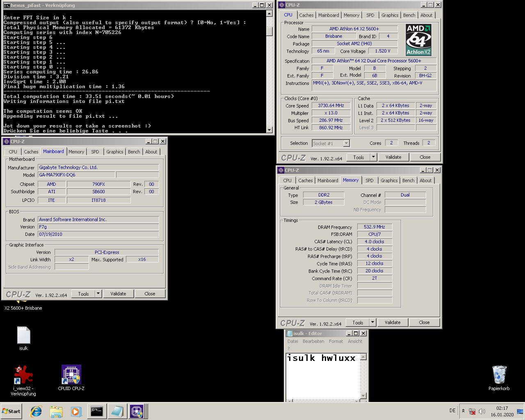Click the CAS# Latency 4.0 clocks value
Viewport: 525px width, 420px height.
pyautogui.click(x=374, y=242)
